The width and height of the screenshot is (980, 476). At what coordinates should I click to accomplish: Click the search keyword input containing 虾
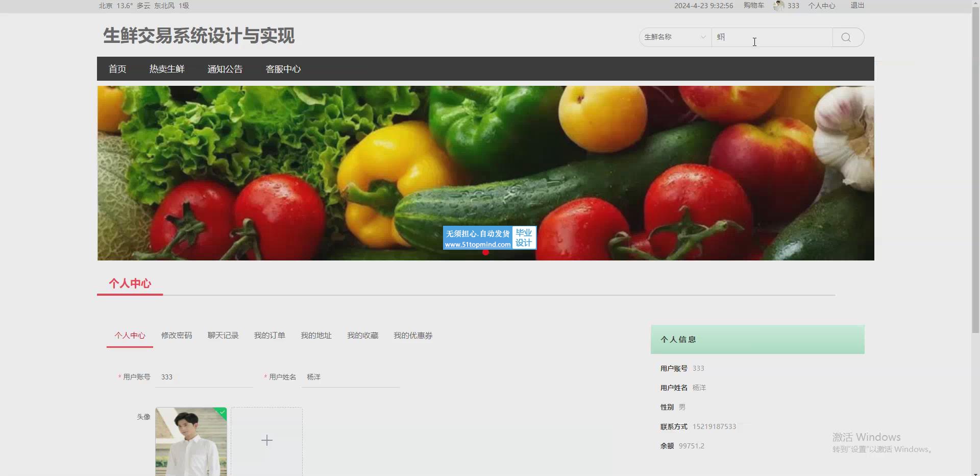(x=772, y=37)
